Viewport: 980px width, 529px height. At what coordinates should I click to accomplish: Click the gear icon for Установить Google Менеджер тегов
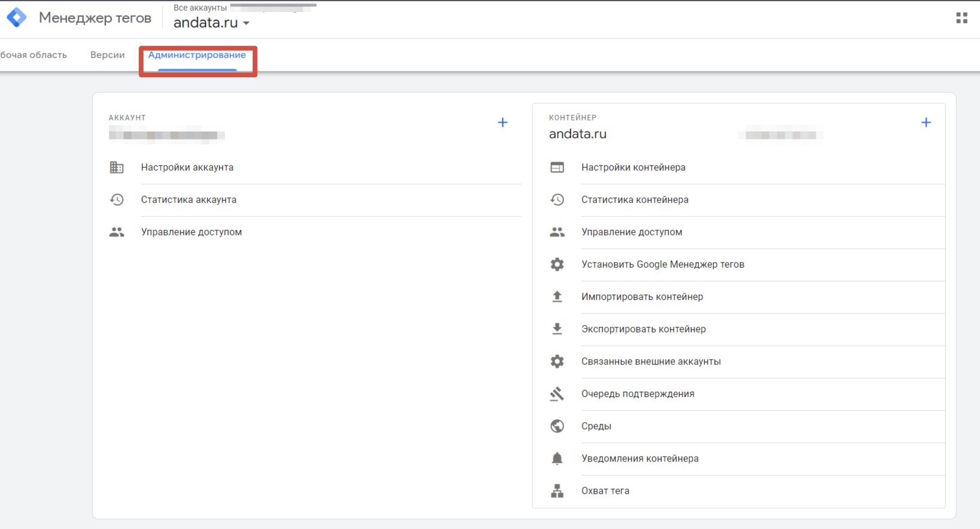point(557,264)
